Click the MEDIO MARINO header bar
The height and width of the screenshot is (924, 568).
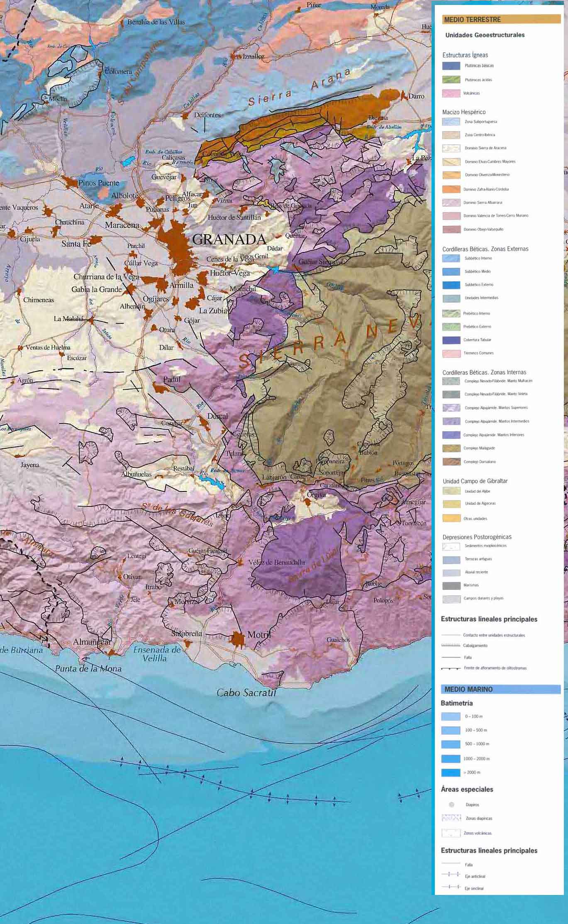(x=500, y=689)
